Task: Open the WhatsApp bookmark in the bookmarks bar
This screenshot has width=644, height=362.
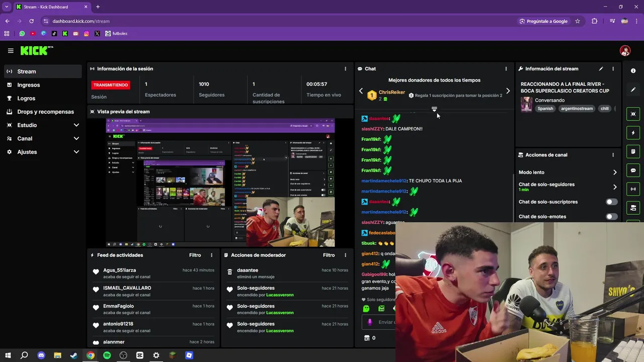Action: 22,34
